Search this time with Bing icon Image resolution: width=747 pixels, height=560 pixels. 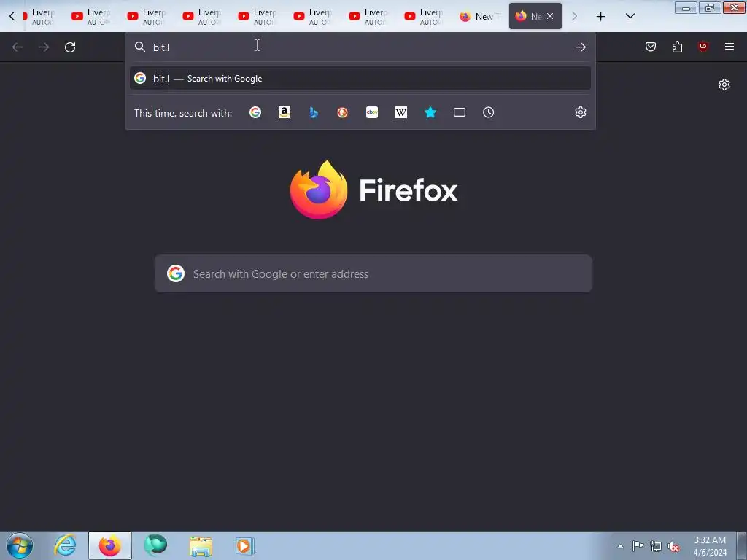[314, 112]
